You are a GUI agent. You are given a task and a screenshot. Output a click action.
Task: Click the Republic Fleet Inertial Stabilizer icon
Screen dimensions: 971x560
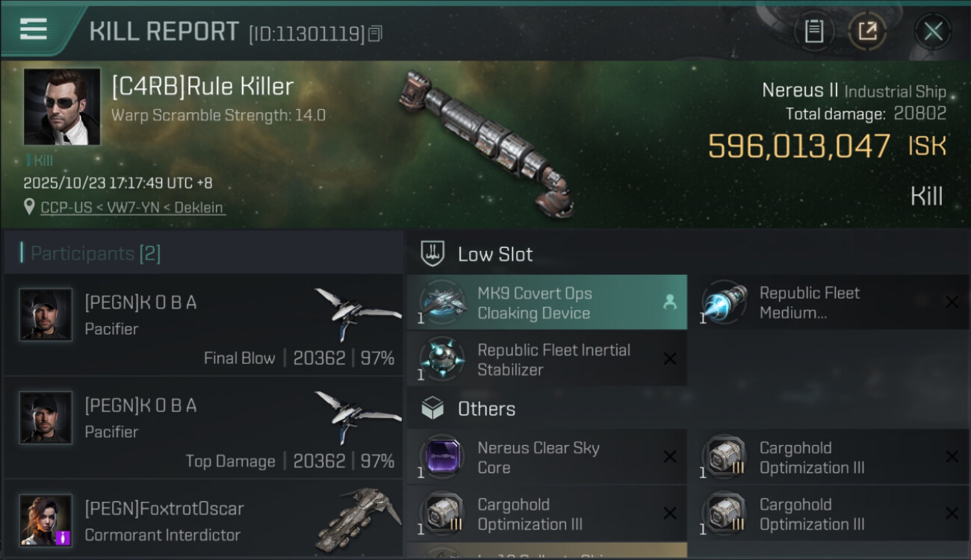click(x=441, y=359)
